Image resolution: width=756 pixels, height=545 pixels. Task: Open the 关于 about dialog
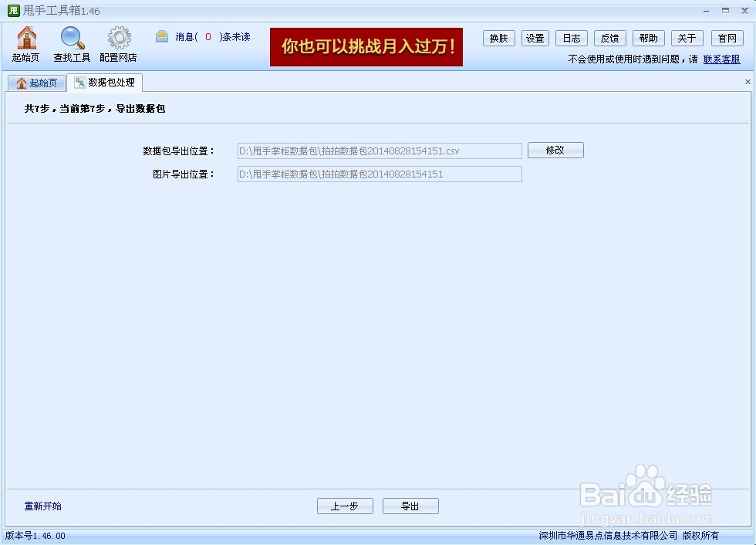click(687, 38)
